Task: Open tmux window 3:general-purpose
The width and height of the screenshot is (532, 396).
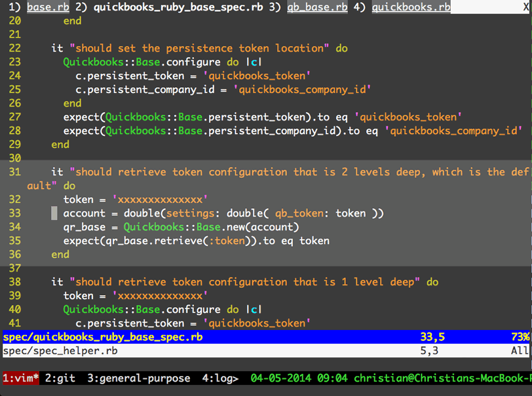Action: pos(139,378)
